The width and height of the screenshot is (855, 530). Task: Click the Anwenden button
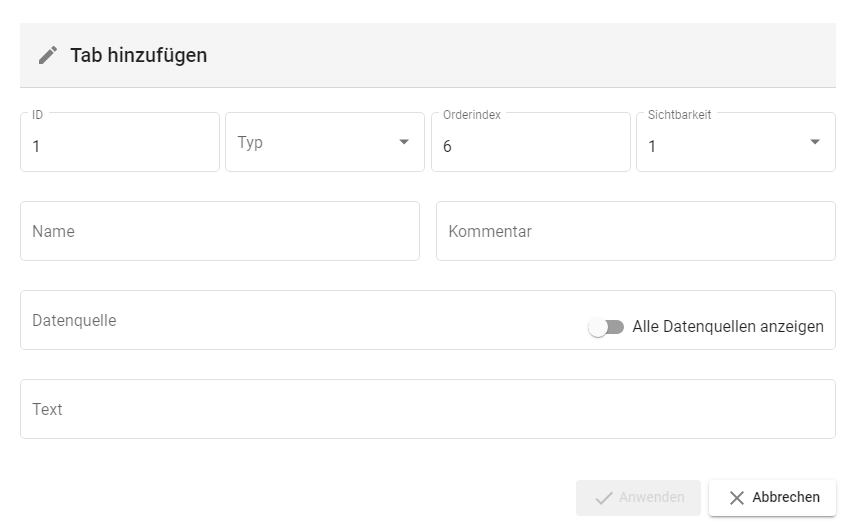click(x=638, y=498)
